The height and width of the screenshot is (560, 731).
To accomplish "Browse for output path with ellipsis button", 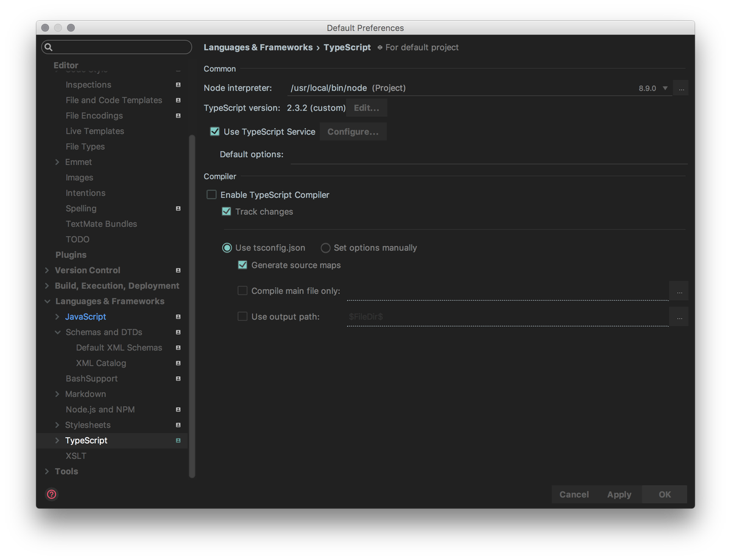I will pyautogui.click(x=679, y=317).
